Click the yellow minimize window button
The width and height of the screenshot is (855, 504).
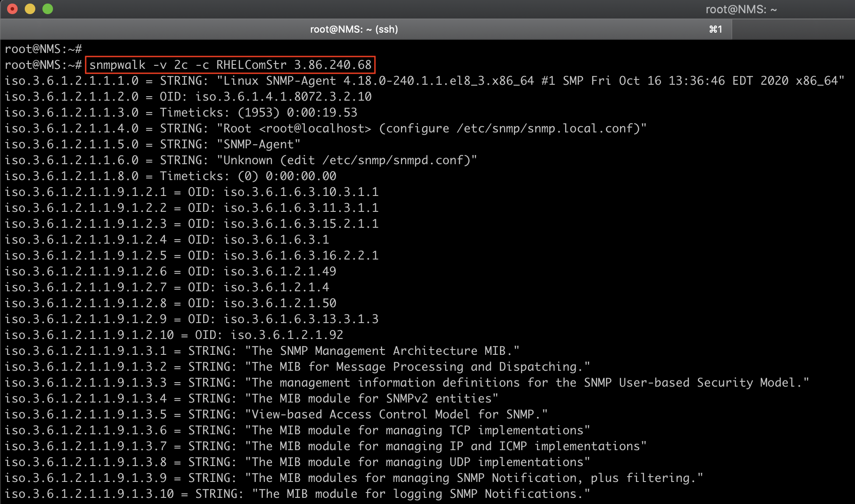pos(30,9)
